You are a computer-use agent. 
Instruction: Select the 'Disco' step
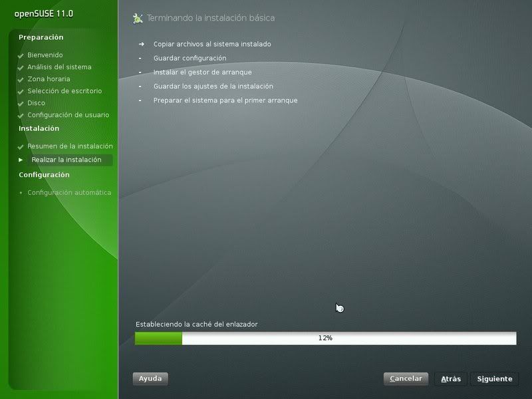[x=37, y=103]
